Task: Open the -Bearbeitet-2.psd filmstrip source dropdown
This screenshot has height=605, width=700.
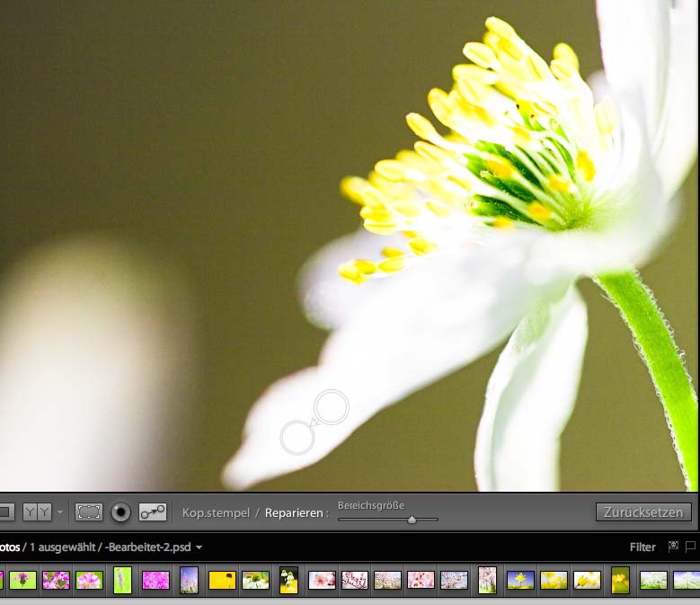Action: 199,547
